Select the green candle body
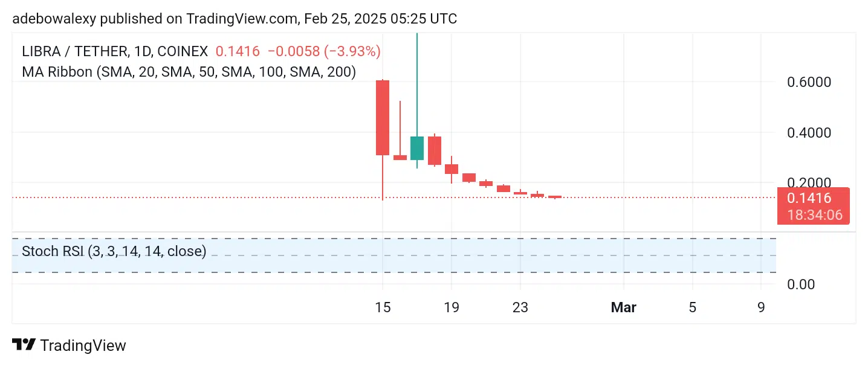Screen dimensions: 868x366 pos(417,148)
